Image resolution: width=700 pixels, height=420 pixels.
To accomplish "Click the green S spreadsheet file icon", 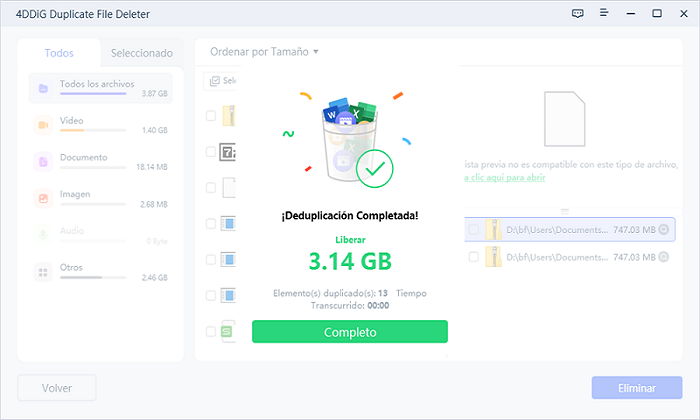I will coord(228,331).
